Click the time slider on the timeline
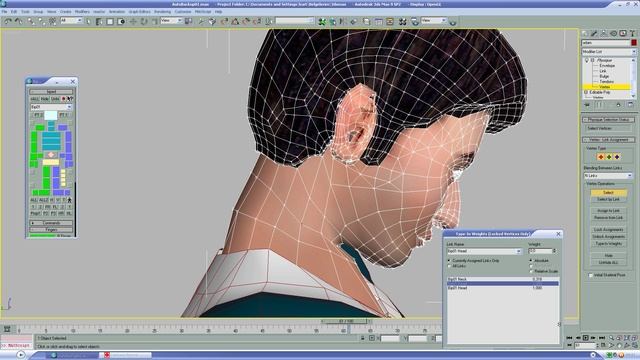This screenshot has width=640, height=360. pos(346,322)
